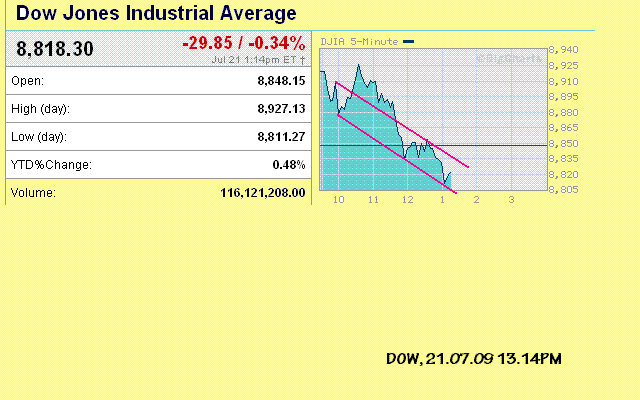Click the YTD%Change: label
The image size is (640, 400).
tap(51, 165)
